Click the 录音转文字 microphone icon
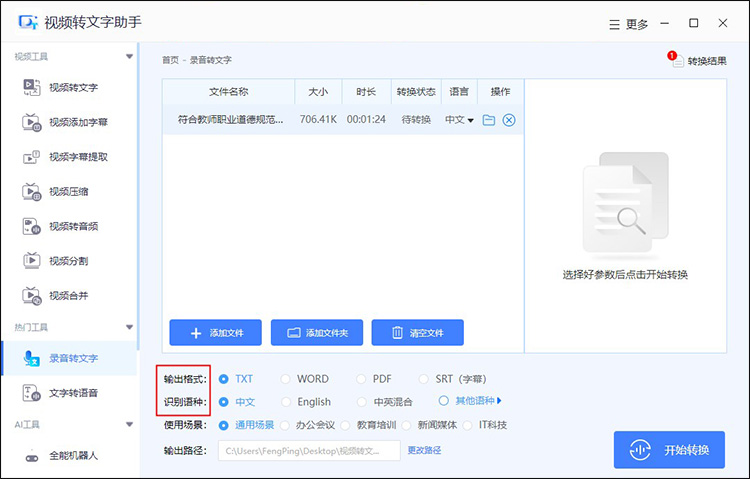Image resolution: width=750 pixels, height=479 pixels. coord(32,358)
